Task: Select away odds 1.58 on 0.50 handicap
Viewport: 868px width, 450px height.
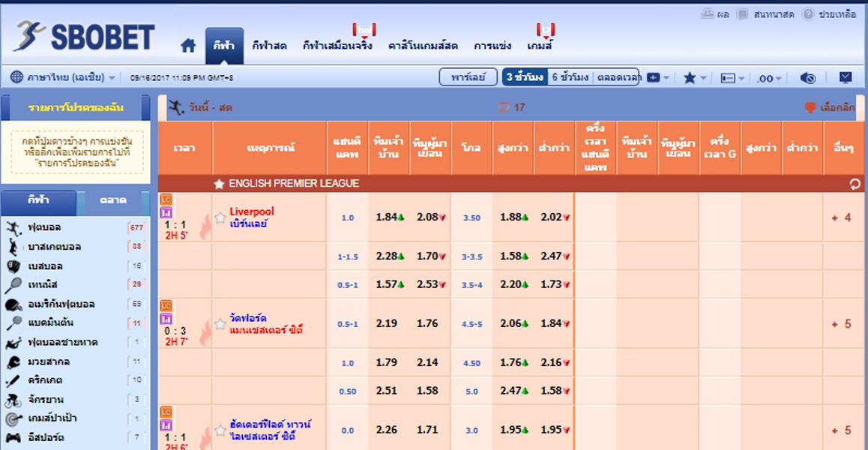Action: tap(427, 391)
